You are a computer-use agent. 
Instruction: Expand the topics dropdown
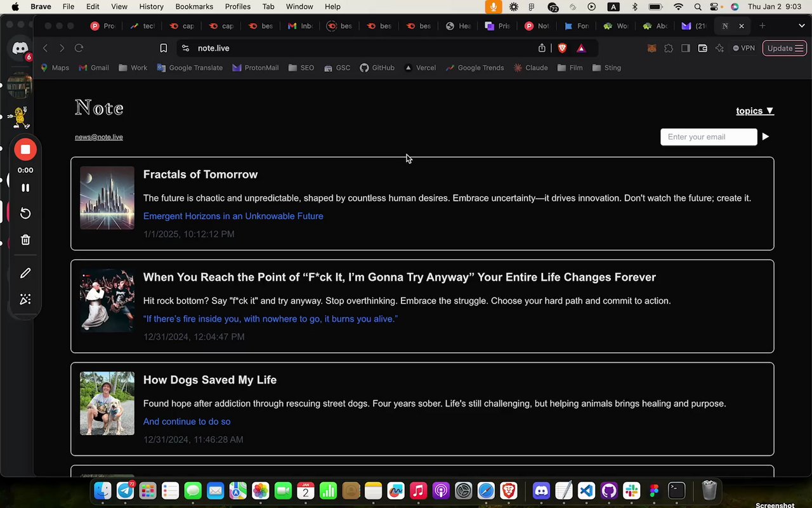[x=755, y=111]
